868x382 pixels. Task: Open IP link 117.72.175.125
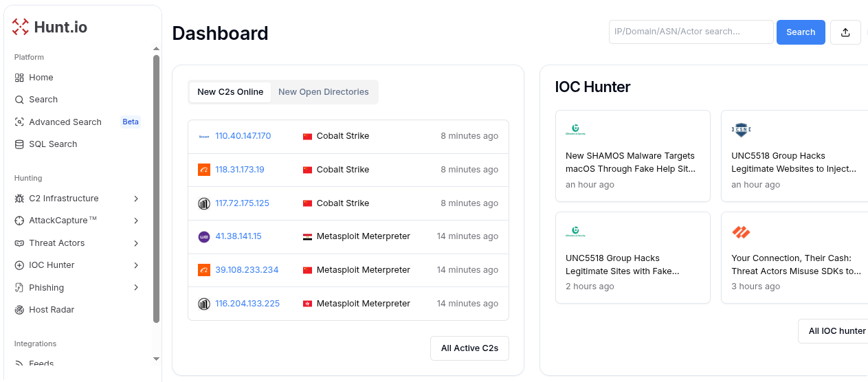pos(243,203)
